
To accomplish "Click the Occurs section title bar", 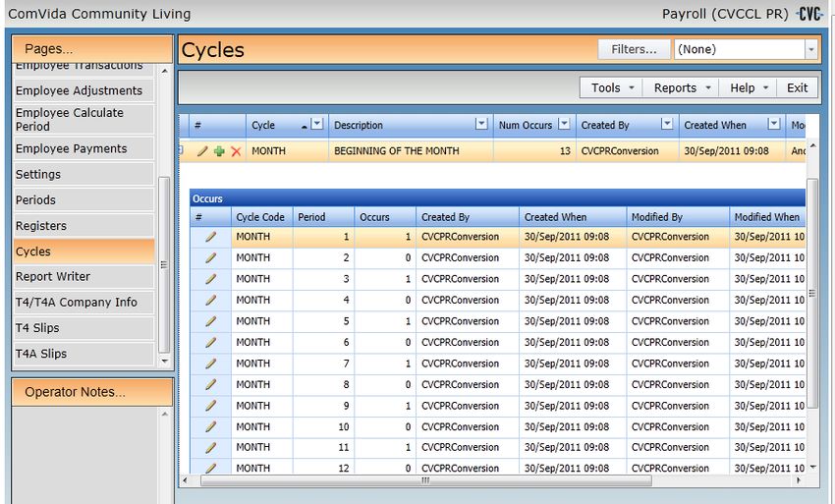I will [x=497, y=198].
